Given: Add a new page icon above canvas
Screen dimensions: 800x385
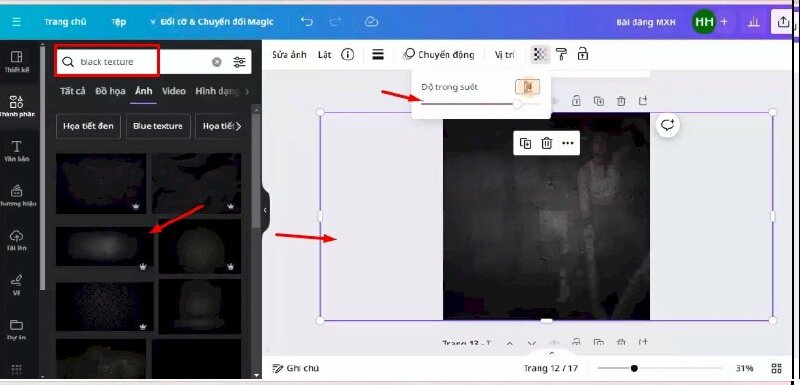Looking at the screenshot, I should point(643,100).
